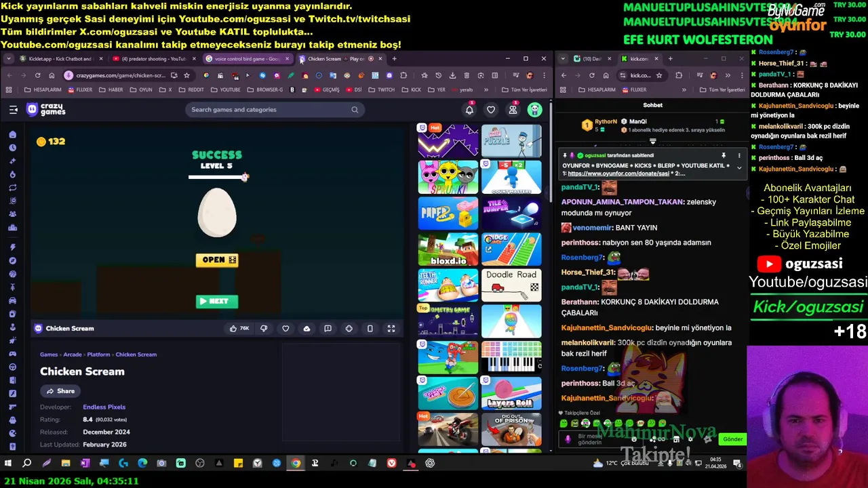Viewport: 868px width, 488px height.
Task: Open the bloxd.io game thumbnail
Action: [448, 249]
